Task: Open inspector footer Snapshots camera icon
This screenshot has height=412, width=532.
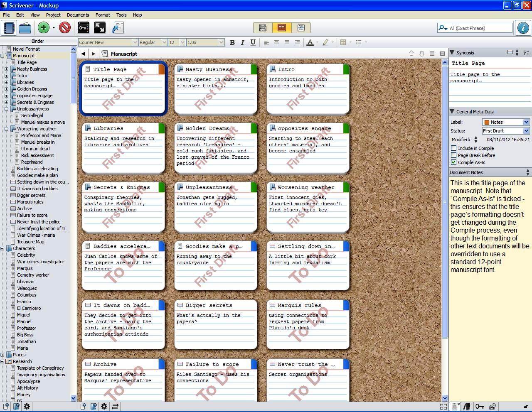Action: (493, 407)
